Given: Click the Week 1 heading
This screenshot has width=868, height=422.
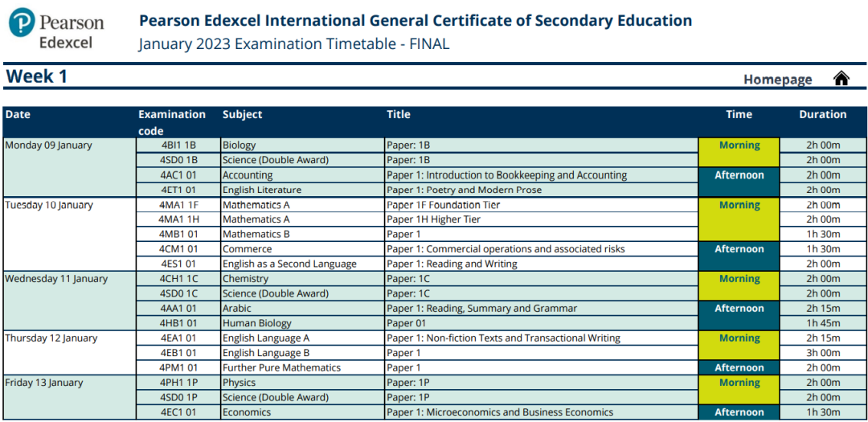Looking at the screenshot, I should pos(37,76).
